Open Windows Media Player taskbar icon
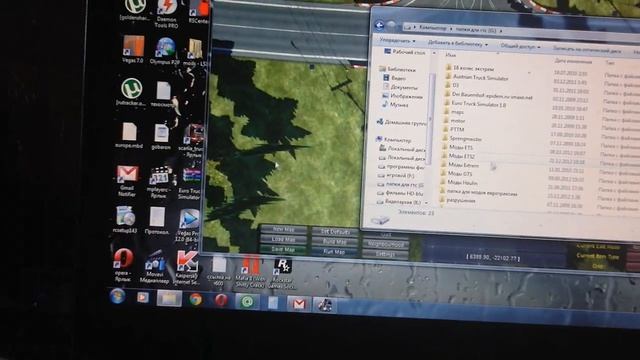640x360 pixels. tap(142, 297)
